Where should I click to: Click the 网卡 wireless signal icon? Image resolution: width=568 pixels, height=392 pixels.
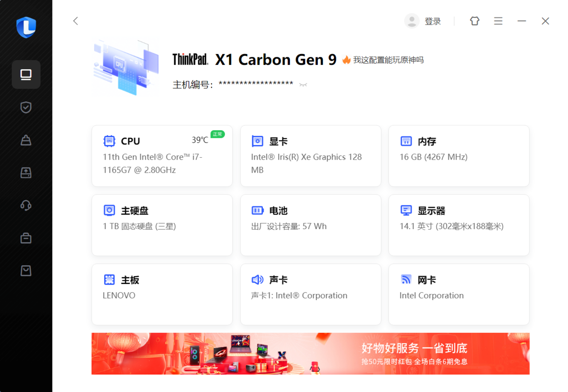(x=406, y=279)
